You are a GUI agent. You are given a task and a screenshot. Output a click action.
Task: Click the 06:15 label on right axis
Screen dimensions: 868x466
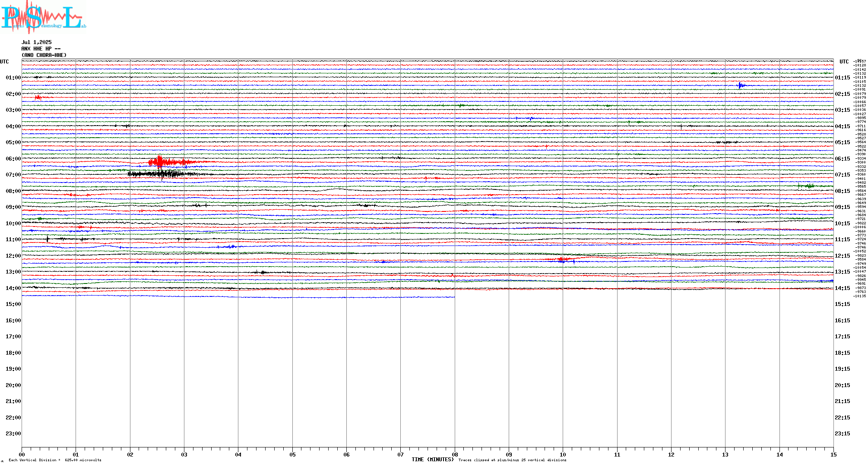(842, 159)
